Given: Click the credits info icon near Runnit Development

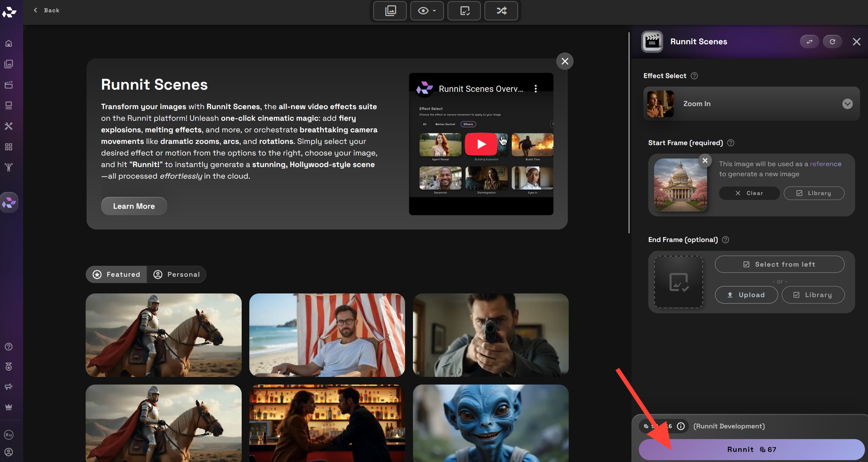Looking at the screenshot, I should pos(681,426).
